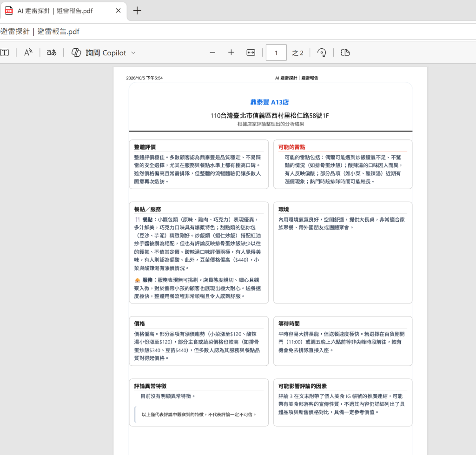Click the 可能影響評論的因素 heading
This screenshot has height=455, width=476.
click(x=302, y=386)
